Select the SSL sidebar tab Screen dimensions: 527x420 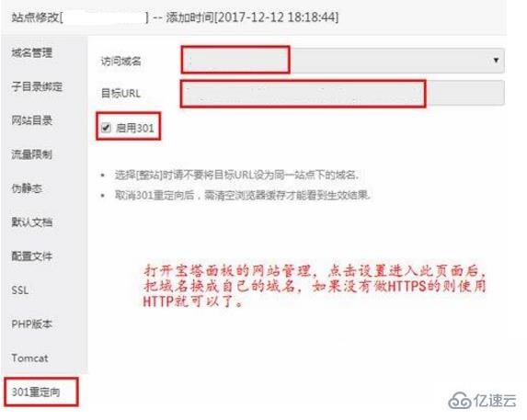pos(20,290)
